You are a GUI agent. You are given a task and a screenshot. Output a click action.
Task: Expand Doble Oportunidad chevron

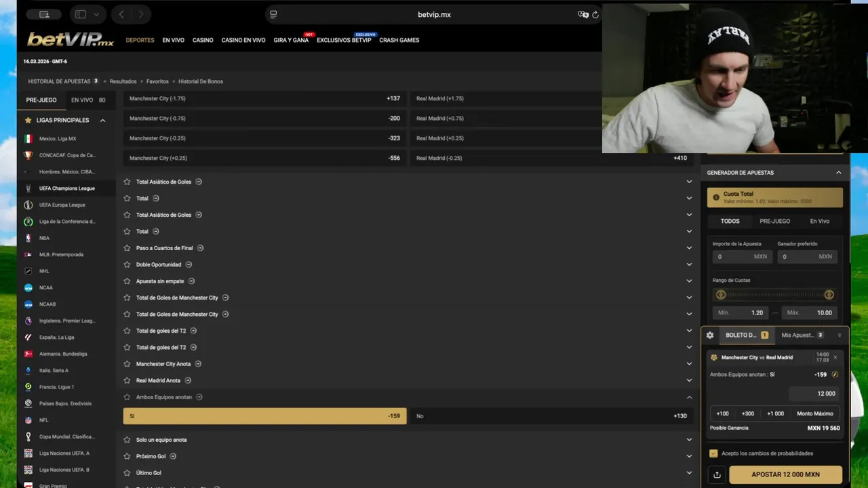click(x=689, y=264)
